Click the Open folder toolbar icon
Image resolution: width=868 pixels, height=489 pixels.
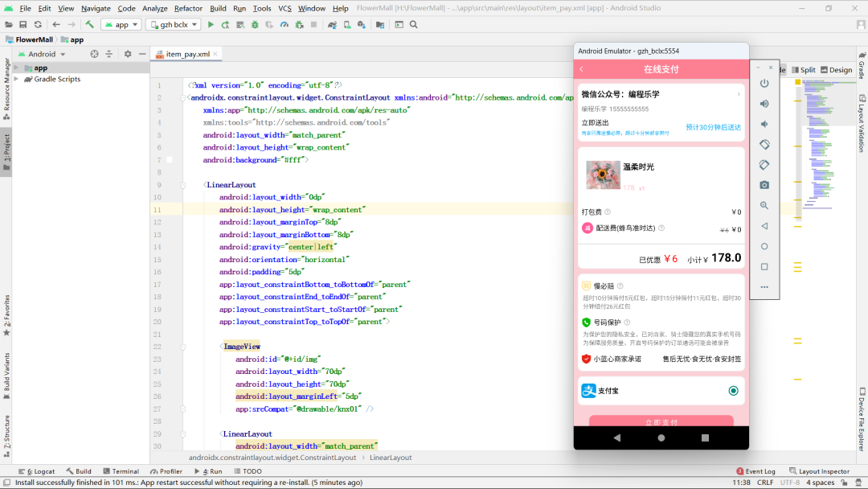click(x=8, y=24)
